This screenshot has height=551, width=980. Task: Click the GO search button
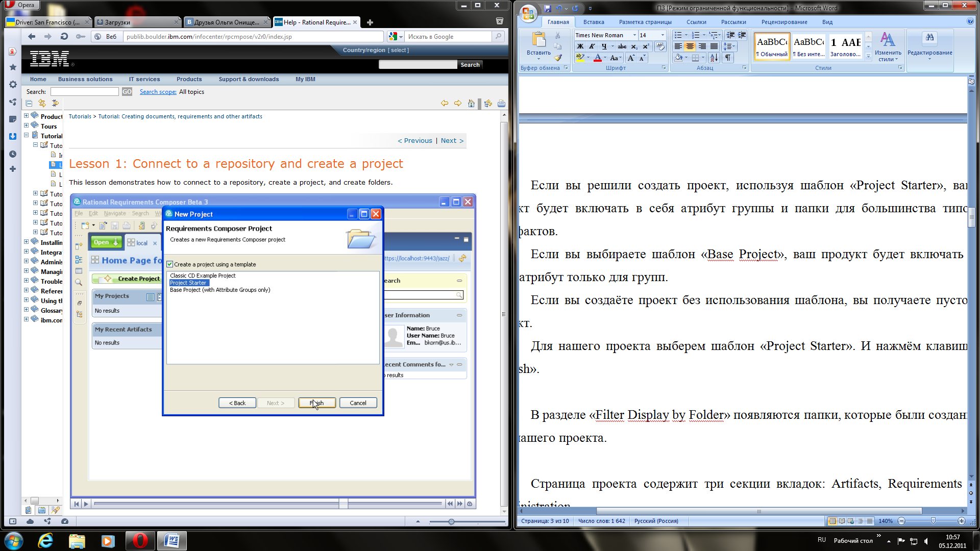pyautogui.click(x=127, y=92)
